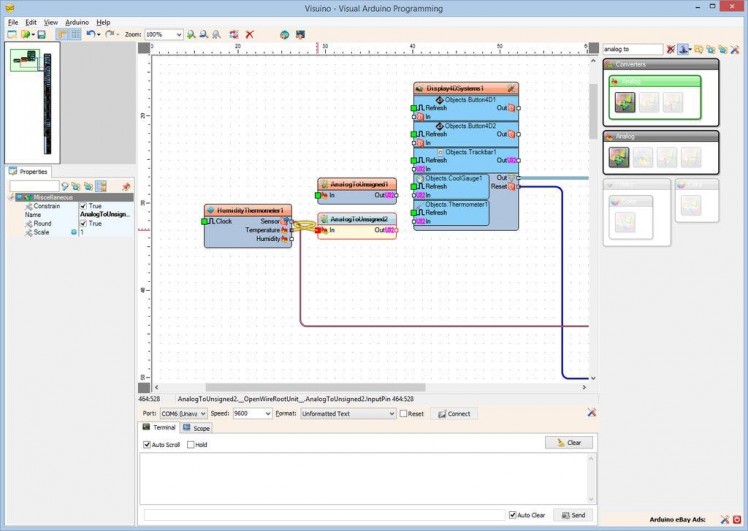
Task: Open the Arduino menu
Action: coord(77,21)
